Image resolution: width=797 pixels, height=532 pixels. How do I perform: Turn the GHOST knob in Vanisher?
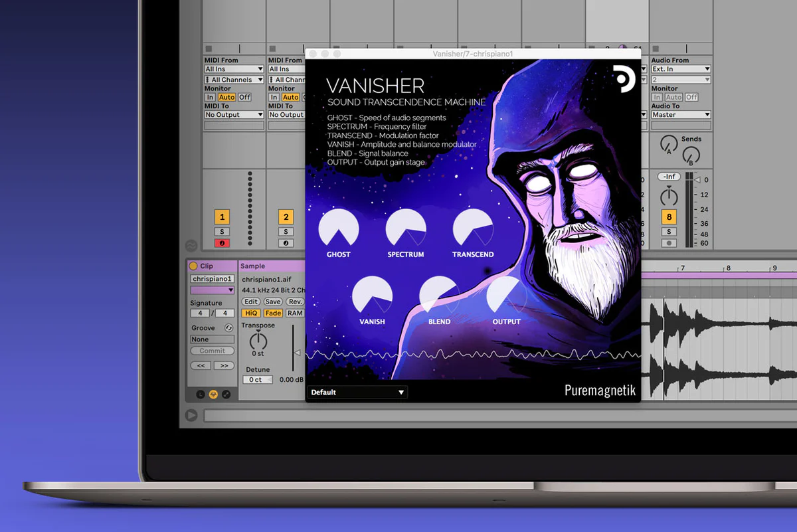pos(338,228)
